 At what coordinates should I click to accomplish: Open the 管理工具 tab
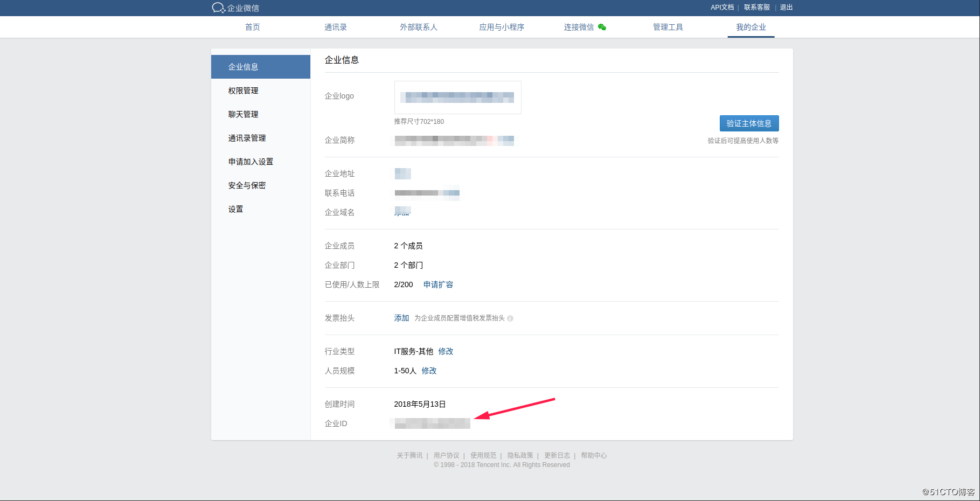coord(668,27)
